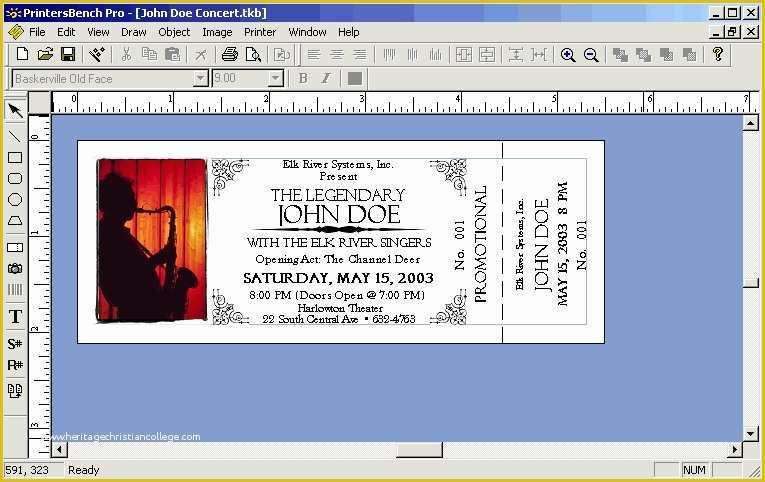Paste from clipboard with the clipboard icon
Screen dimensions: 765x482
[172, 54]
